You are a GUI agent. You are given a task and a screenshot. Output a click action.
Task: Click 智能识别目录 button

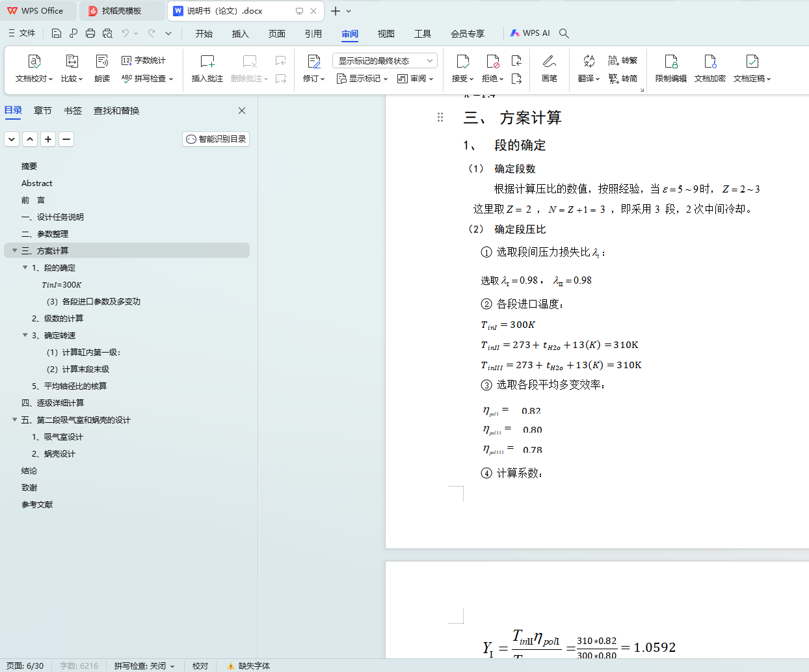(216, 139)
